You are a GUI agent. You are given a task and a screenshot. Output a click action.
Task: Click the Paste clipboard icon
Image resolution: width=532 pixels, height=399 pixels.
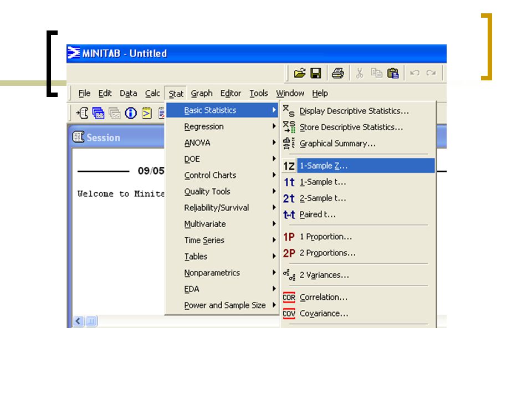click(x=393, y=73)
